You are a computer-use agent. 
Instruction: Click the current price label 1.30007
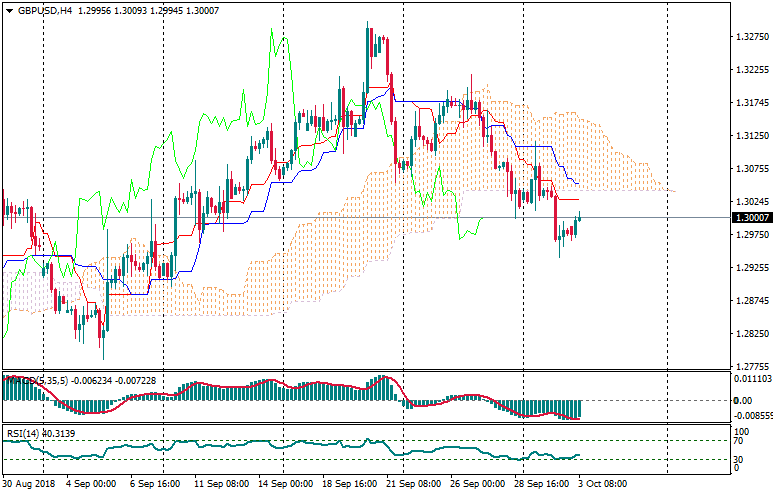[x=750, y=217]
